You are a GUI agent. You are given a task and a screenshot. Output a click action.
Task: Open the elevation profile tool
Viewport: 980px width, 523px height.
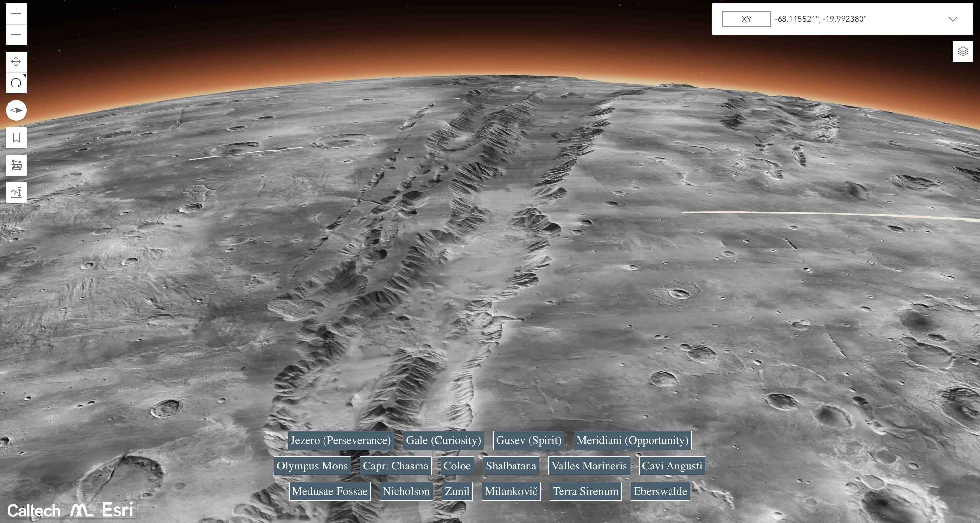16,193
